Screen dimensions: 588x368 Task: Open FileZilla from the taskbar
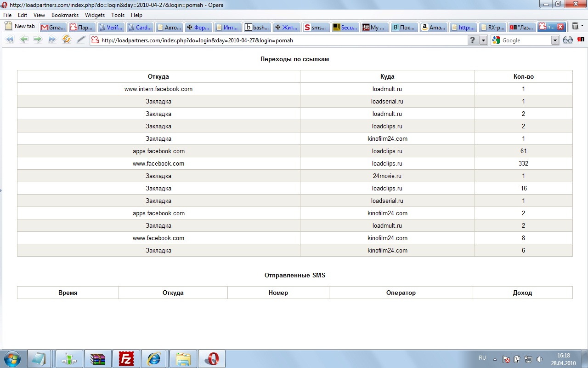tap(125, 359)
